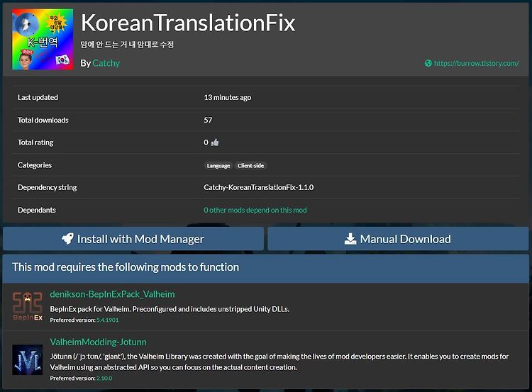Open the ValheimModding-Jotunn dependency link

[99, 342]
